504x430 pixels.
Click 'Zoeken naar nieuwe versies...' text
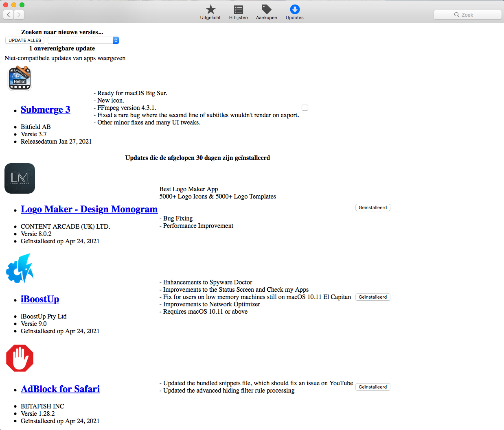click(62, 32)
